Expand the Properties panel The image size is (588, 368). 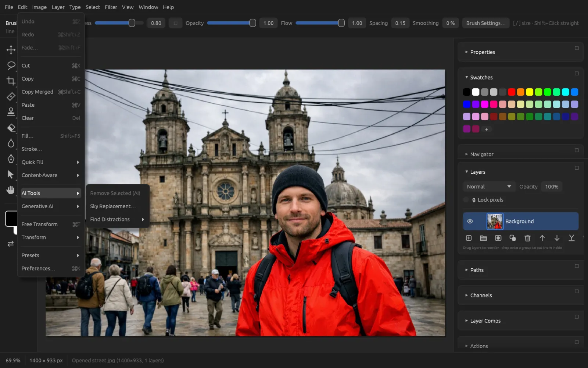[466, 52]
